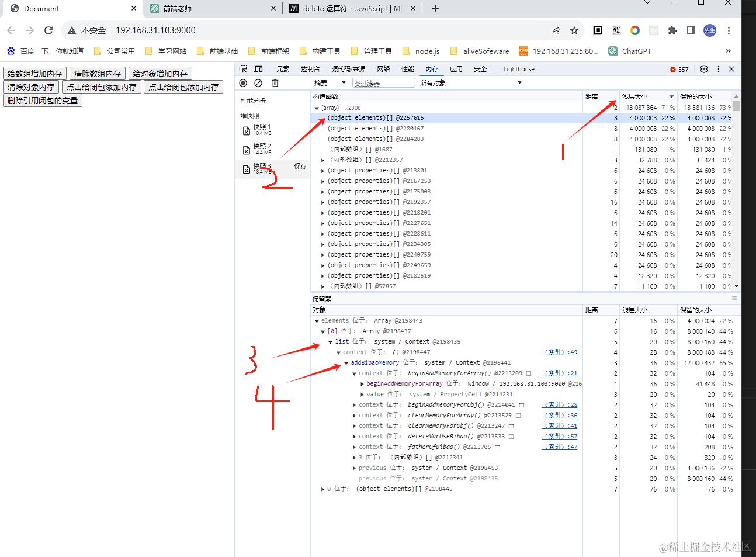756x557 pixels.
Task: Clear all profiles in the Memory panel
Action: coord(258,83)
